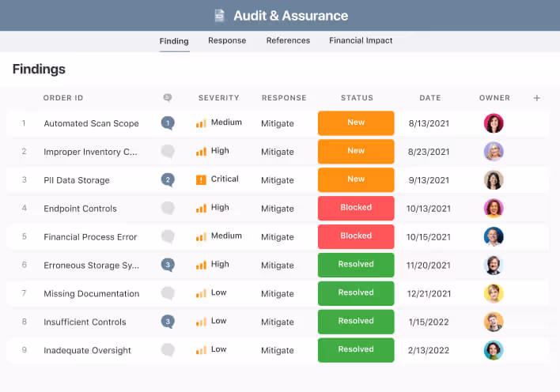560x392 pixels.
Task: Click the orange New status on row 2
Action: tap(356, 152)
